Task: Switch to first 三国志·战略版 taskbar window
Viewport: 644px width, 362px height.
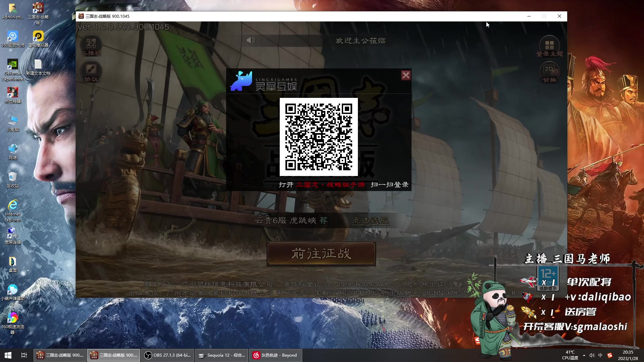Action: pyautogui.click(x=60, y=355)
